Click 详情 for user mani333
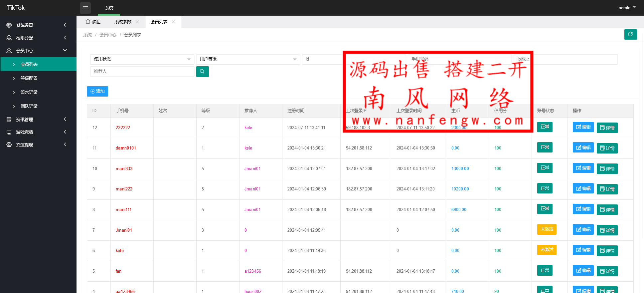Viewport: 644px width, 293px height. [607, 169]
